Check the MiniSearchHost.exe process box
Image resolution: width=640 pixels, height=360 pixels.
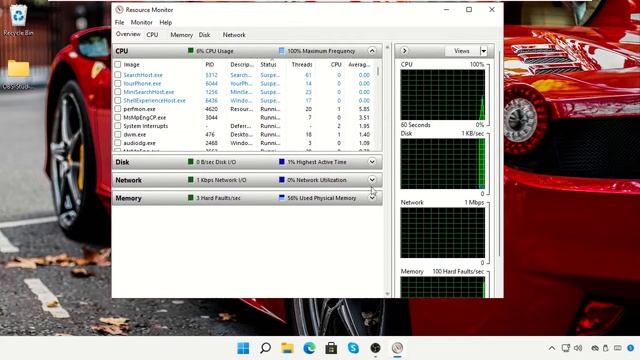pyautogui.click(x=118, y=92)
